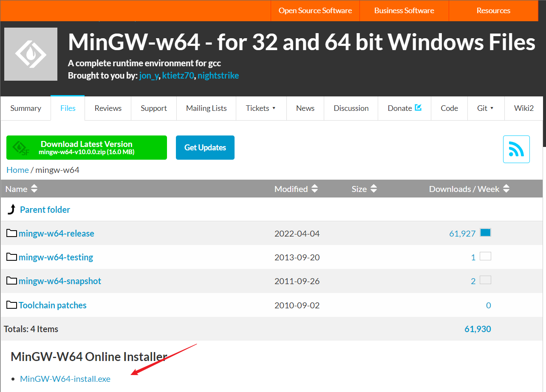546x392 pixels.
Task: Select the Files tab
Action: (x=68, y=108)
